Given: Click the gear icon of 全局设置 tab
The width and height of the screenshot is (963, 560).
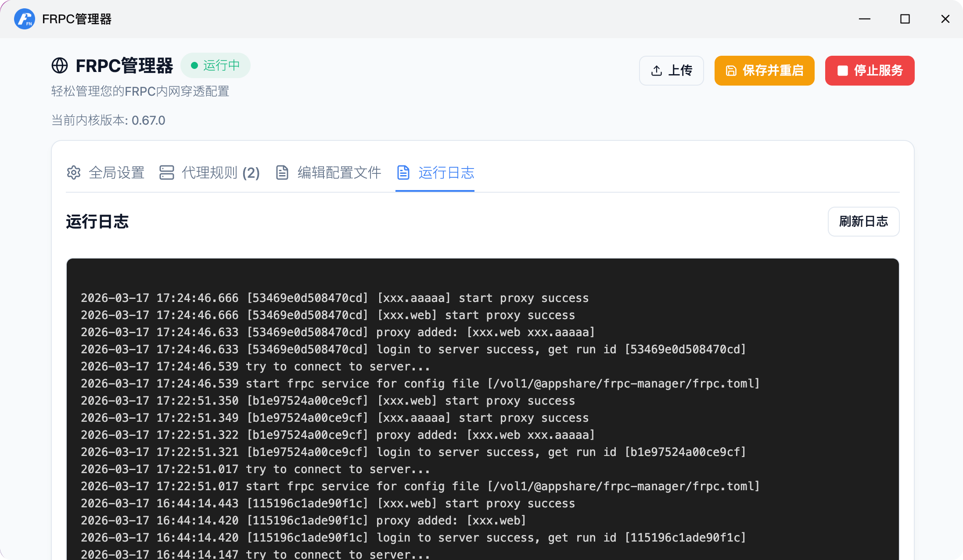Looking at the screenshot, I should click(x=74, y=172).
